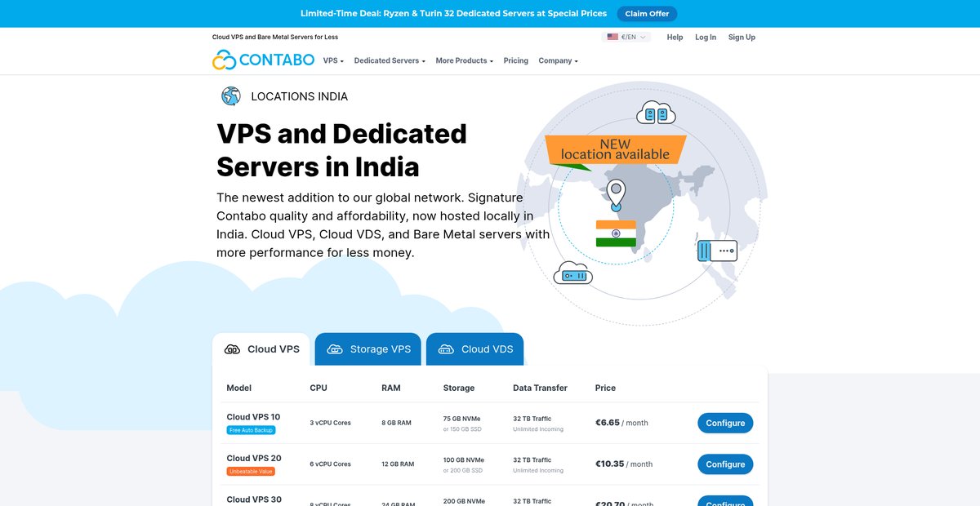Screen dimensions: 980x506
Task: Click the CONTABO wordmark
Action: pyautogui.click(x=277, y=60)
